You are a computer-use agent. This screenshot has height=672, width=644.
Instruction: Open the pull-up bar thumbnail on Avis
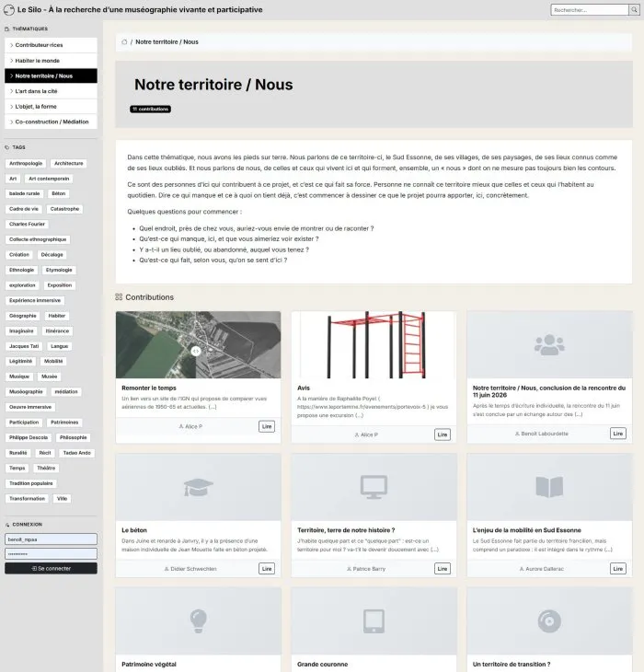coord(374,344)
